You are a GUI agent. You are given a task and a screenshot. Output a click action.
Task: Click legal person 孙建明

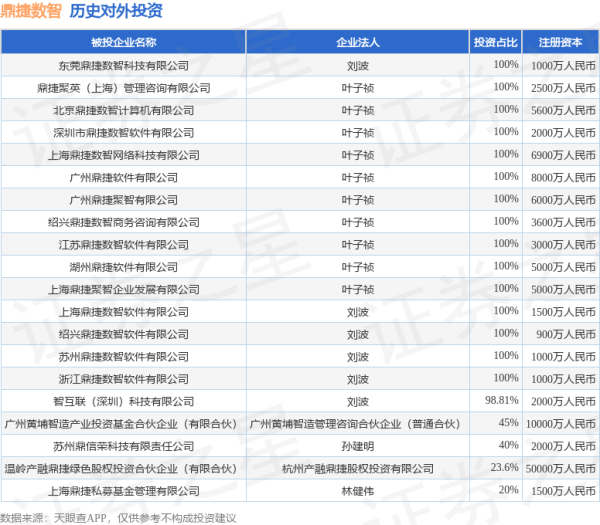[358, 446]
